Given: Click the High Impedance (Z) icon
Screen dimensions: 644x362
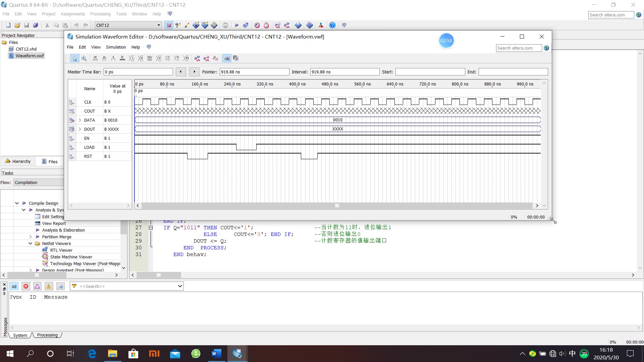Looking at the screenshot, I should point(122,58).
